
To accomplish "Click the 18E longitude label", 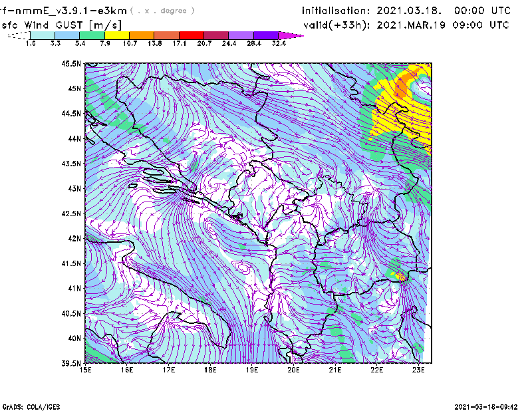I will tap(210, 370).
